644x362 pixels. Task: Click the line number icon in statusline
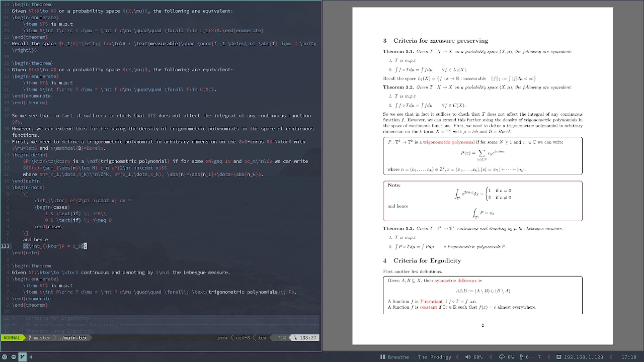296,338
